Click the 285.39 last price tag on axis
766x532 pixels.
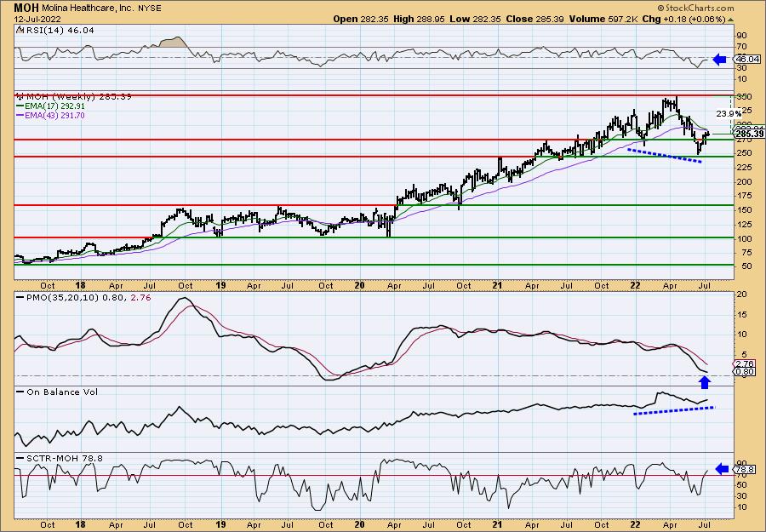749,134
